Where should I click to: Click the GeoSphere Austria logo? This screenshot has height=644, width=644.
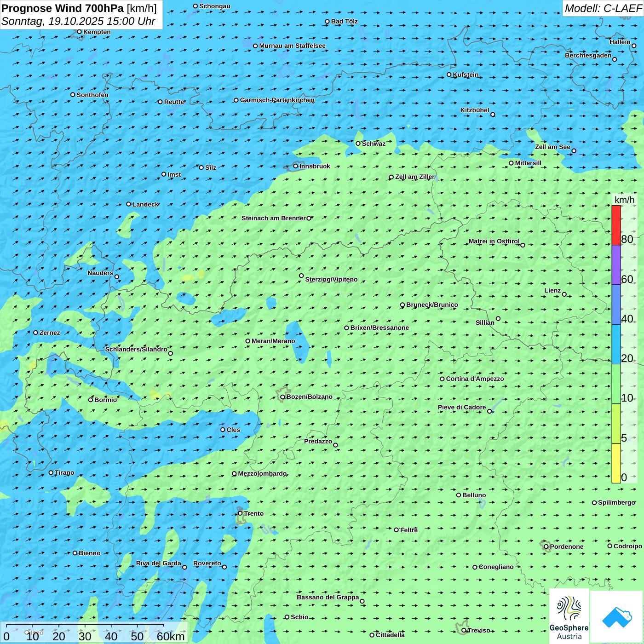click(569, 616)
